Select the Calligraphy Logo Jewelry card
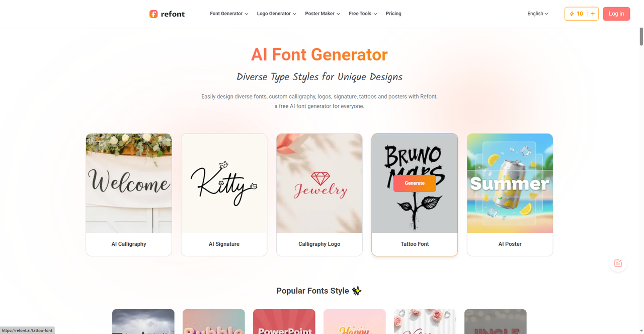The width and height of the screenshot is (644, 334). coord(319,194)
